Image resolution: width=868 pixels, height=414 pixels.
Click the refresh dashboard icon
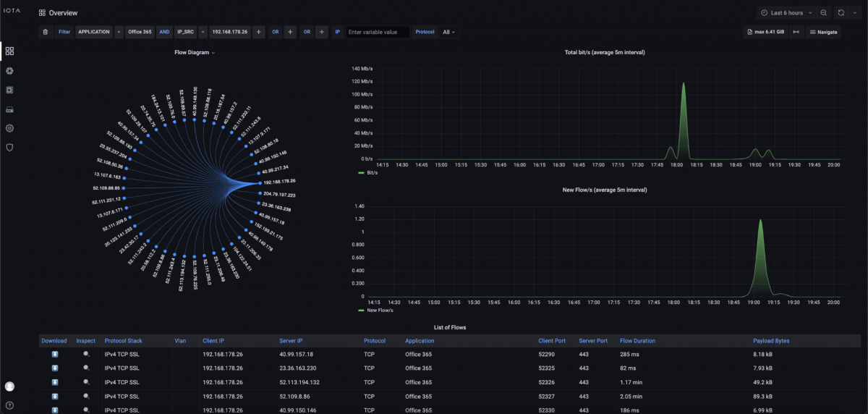point(841,13)
